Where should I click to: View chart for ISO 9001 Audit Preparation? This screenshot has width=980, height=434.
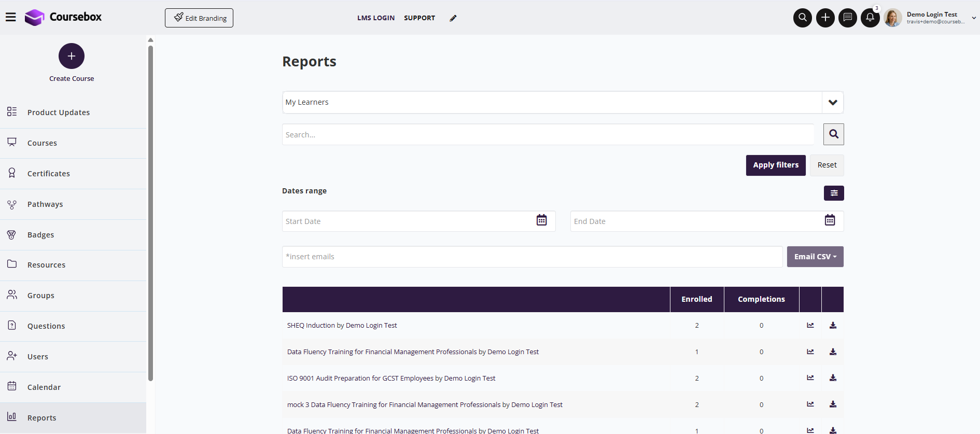[x=810, y=378]
